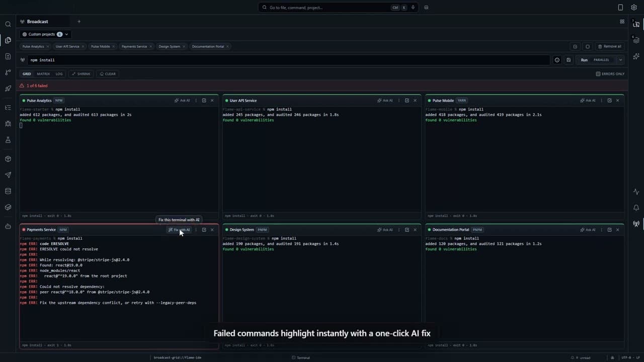This screenshot has height=362, width=644.
Task: Click the Remove all button
Action: (609, 46)
